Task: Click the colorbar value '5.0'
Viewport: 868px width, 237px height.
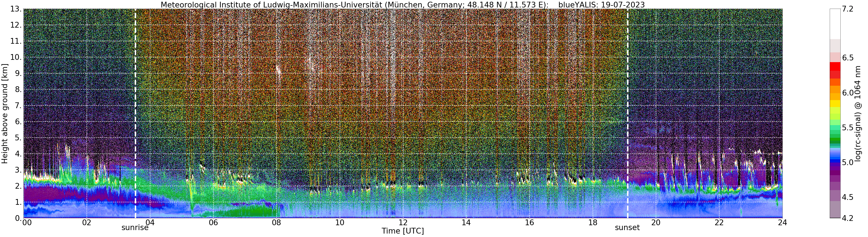Action: (x=848, y=163)
